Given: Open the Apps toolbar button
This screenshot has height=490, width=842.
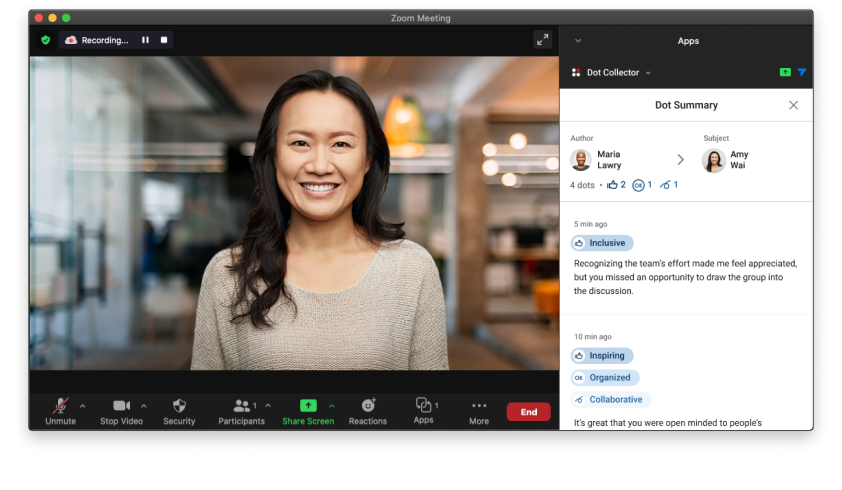Looking at the screenshot, I should pyautogui.click(x=424, y=411).
